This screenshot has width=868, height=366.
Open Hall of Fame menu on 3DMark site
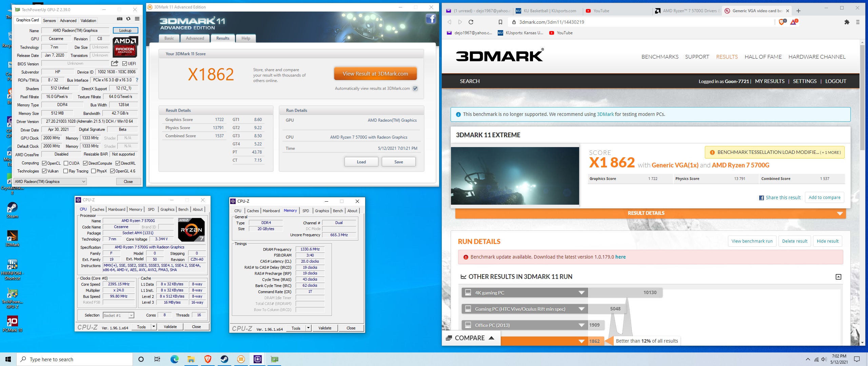click(763, 57)
